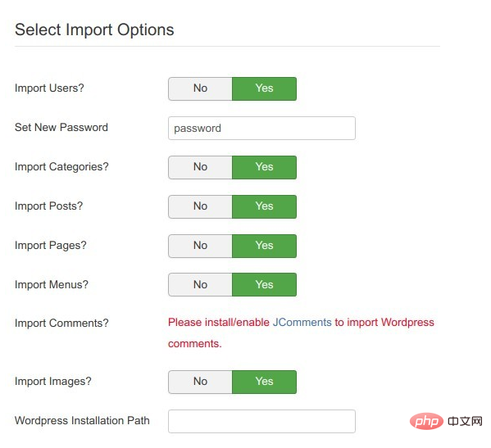Switch Import Images to No
491x448 pixels.
(200, 382)
